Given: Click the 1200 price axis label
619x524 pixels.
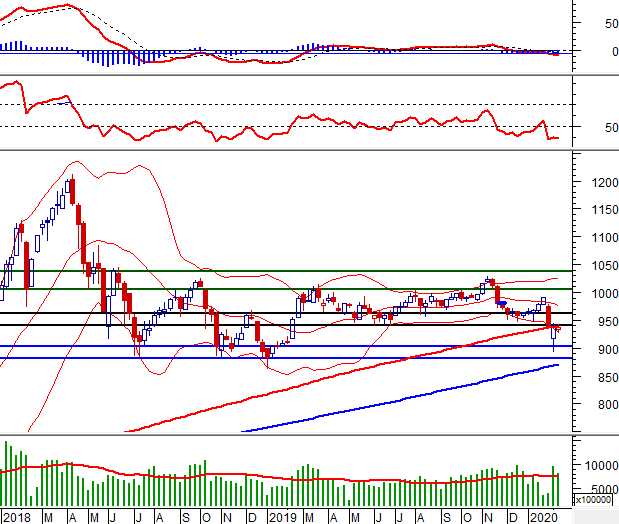Looking at the screenshot, I should tap(604, 182).
